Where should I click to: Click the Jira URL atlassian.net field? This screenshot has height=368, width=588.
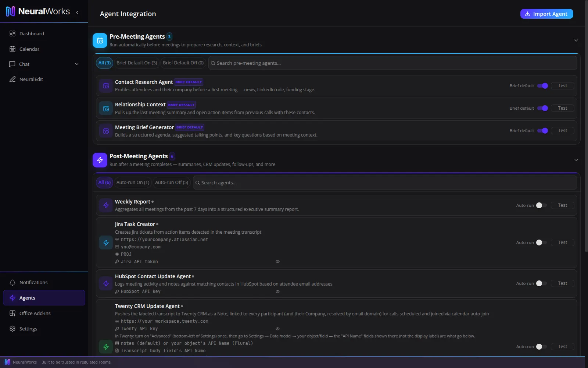tap(198, 240)
